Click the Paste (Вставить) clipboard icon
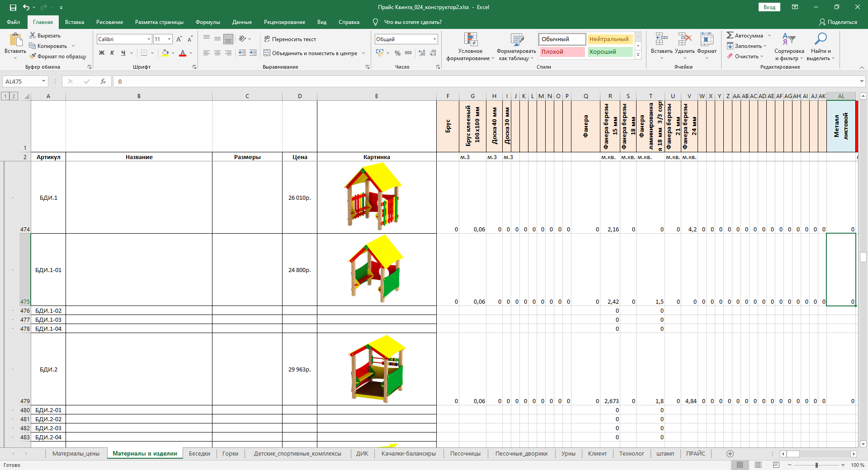 coord(15,40)
